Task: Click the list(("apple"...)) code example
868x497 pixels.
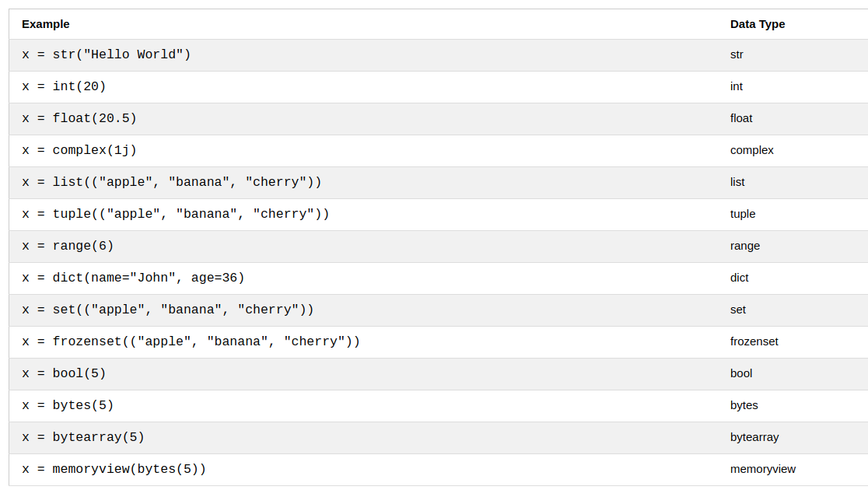Action: (x=172, y=182)
